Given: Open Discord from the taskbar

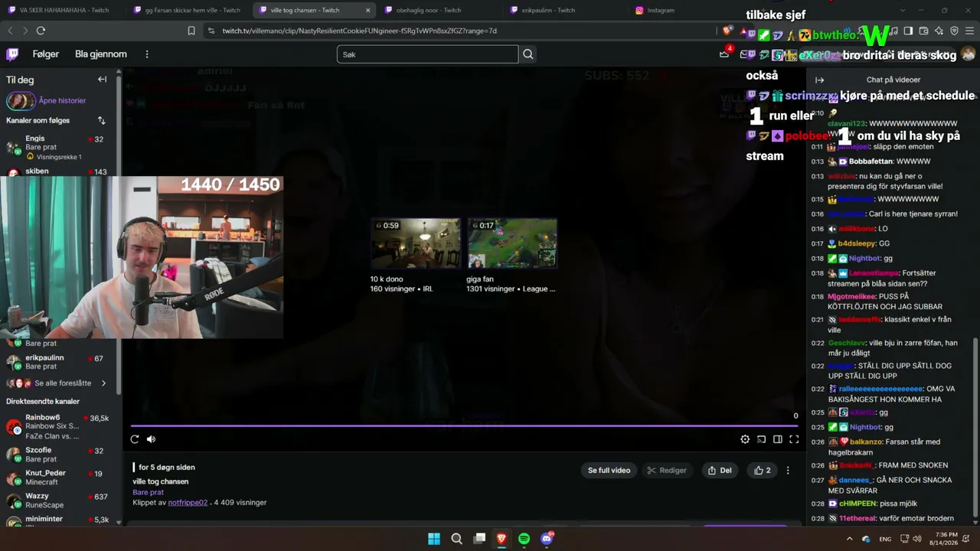Looking at the screenshot, I should (x=547, y=539).
